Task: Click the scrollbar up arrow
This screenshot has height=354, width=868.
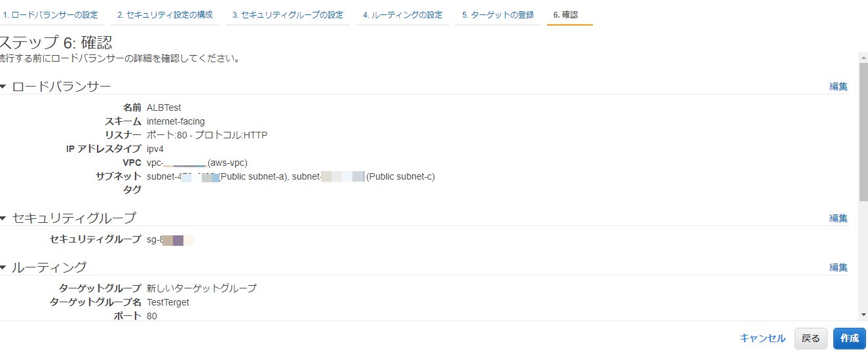Action: point(863,58)
